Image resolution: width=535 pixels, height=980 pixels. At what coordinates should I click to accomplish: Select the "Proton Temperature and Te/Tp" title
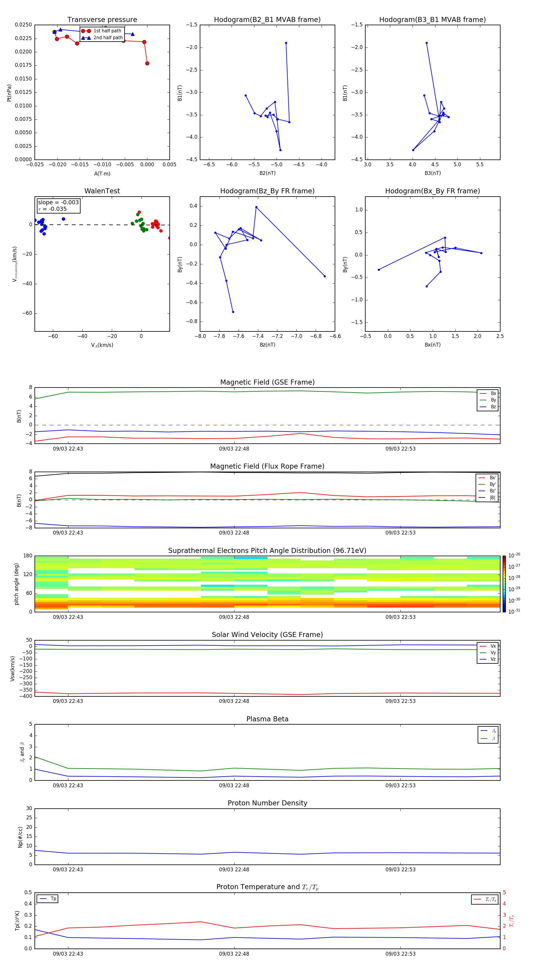point(267,887)
